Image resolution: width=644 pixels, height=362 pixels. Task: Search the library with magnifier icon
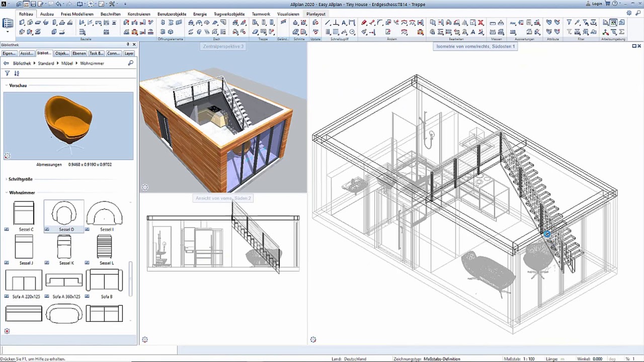[x=130, y=63]
